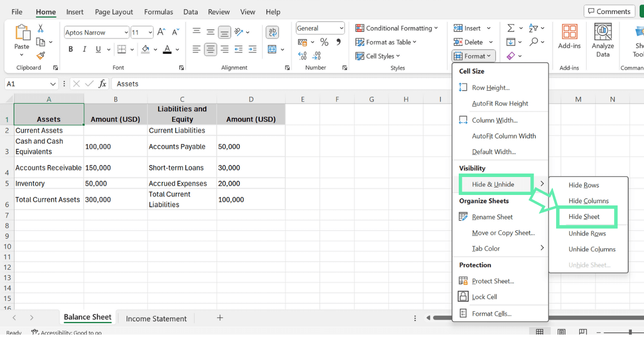This screenshot has width=644, height=361.
Task: Apply Wrap Text formatting
Action: click(273, 32)
